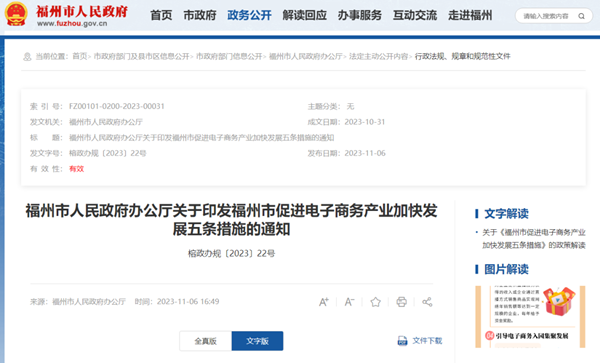The image size is (600, 363).
Task: Click the current location person icon
Action: (x=27, y=57)
